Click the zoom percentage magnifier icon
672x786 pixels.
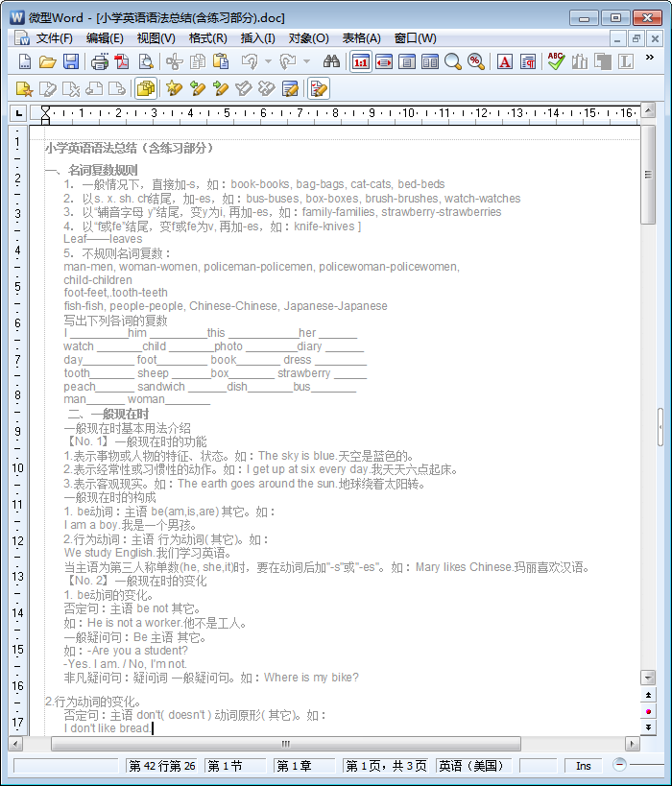click(476, 61)
